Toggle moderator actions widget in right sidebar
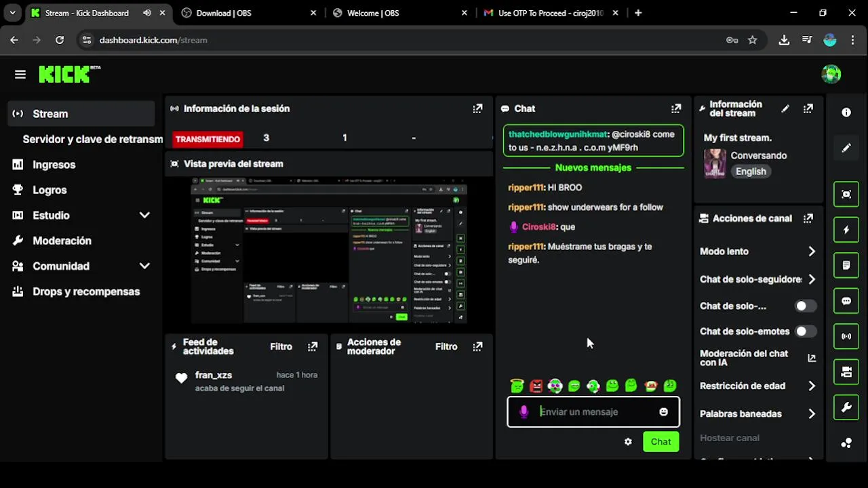Image resolution: width=868 pixels, height=488 pixels. tap(846, 265)
